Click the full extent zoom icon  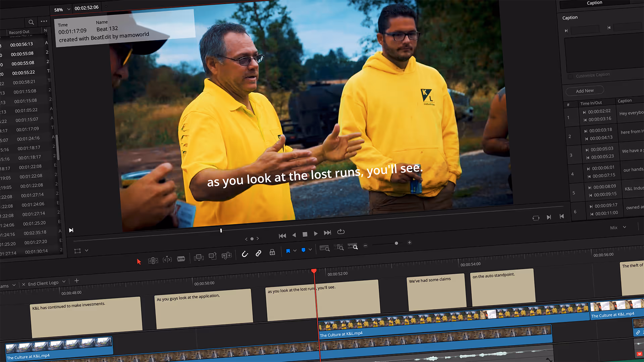325,248
